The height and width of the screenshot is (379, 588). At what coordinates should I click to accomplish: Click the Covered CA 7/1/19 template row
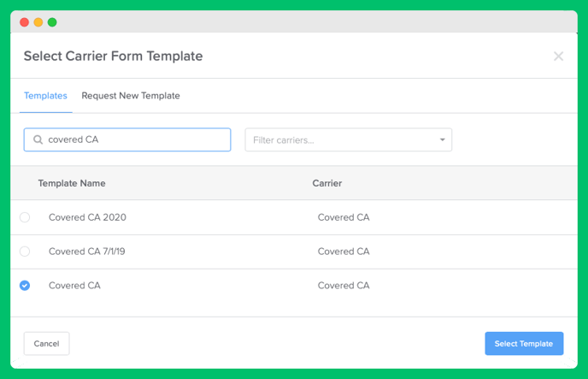(294, 252)
